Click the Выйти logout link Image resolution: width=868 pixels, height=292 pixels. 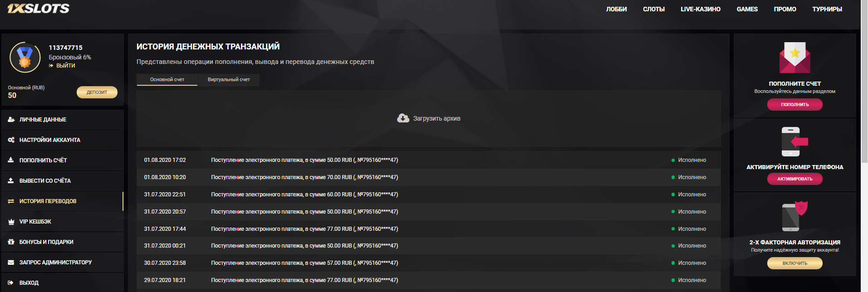click(65, 66)
